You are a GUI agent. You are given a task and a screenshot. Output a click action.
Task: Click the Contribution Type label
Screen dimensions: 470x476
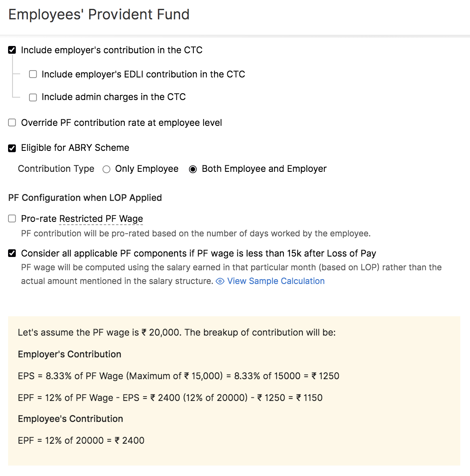point(56,169)
